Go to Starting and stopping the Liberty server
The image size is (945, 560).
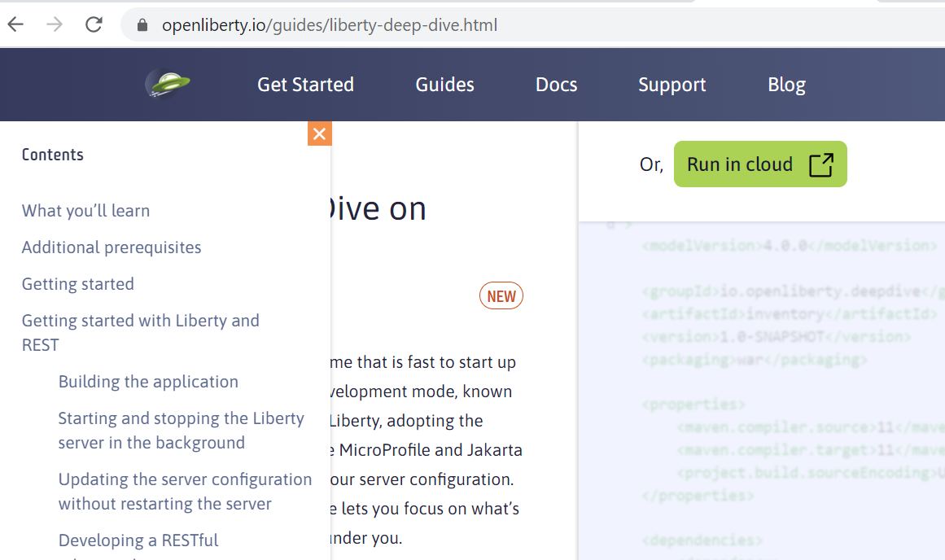click(181, 431)
